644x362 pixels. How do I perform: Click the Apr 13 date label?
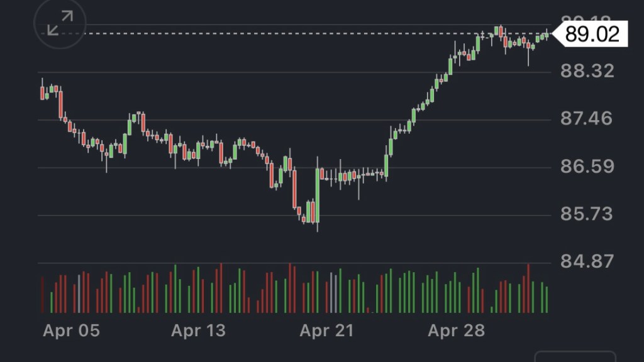pos(198,331)
